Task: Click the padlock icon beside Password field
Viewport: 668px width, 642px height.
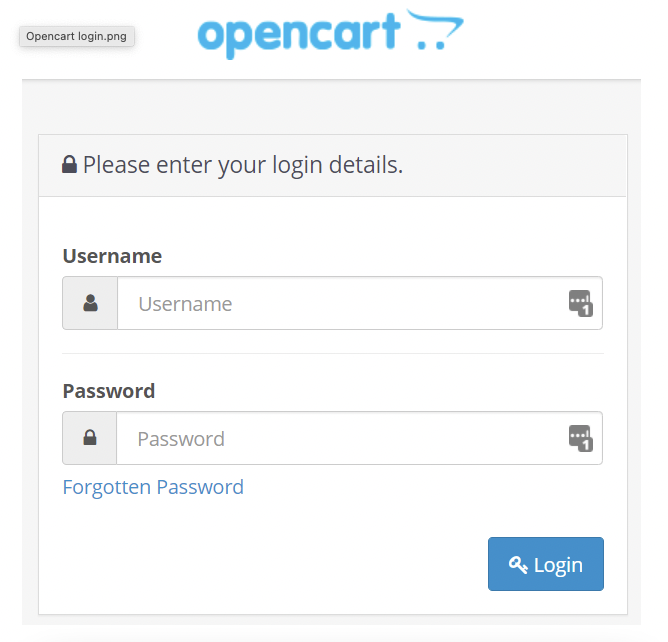Action: [90, 438]
